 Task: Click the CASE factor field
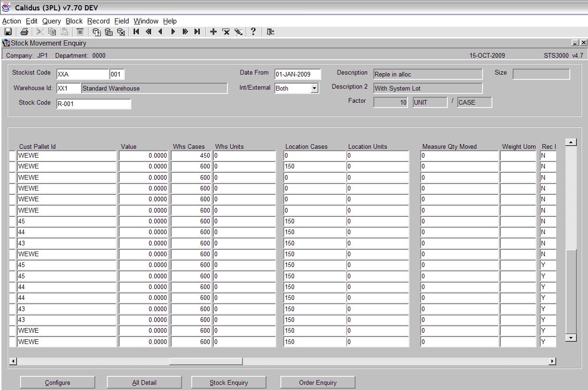point(475,102)
